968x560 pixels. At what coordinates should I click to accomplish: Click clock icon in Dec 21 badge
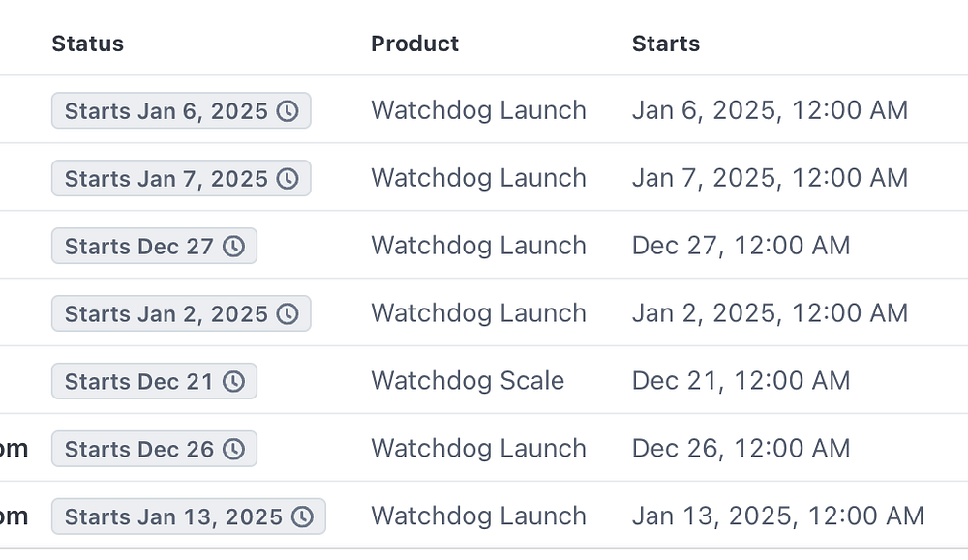click(233, 382)
